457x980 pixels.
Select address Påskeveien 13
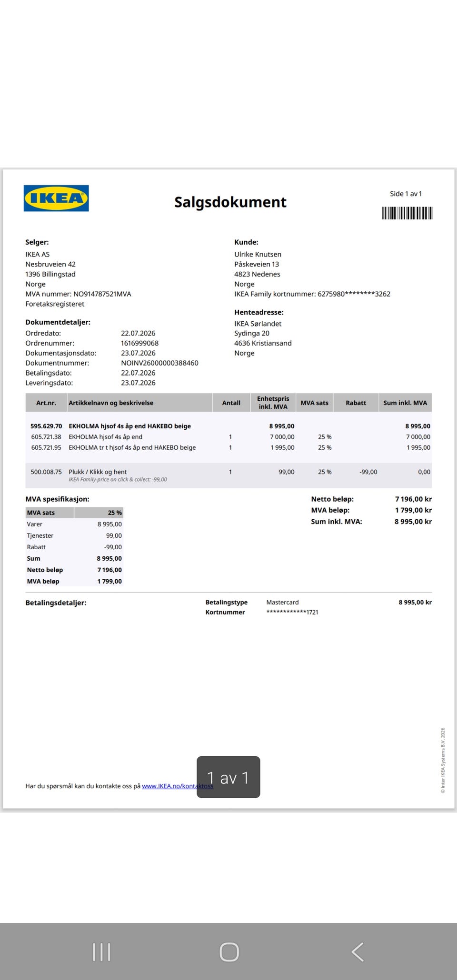point(257,264)
